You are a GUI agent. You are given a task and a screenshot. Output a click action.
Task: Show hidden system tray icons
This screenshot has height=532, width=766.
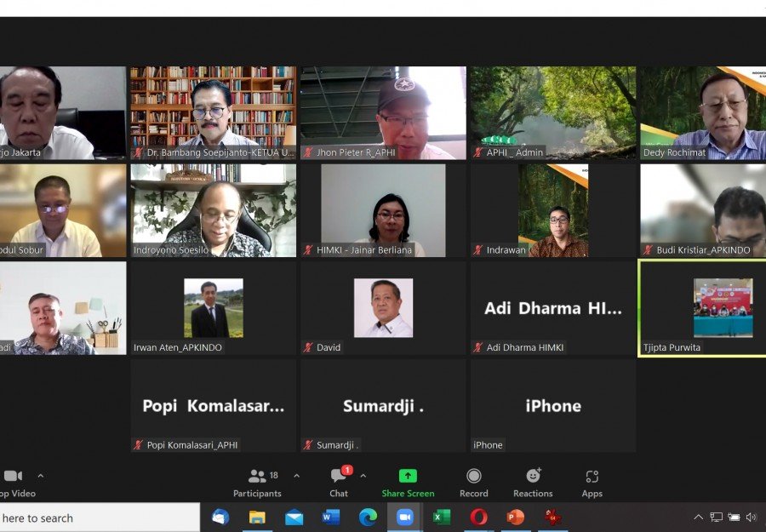pyautogui.click(x=699, y=517)
